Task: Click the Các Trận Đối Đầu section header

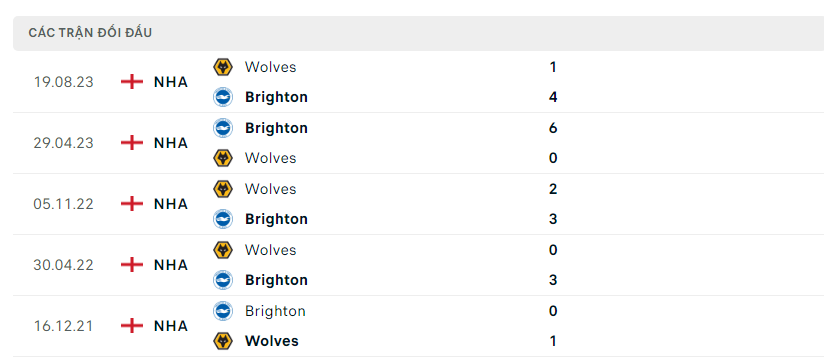Action: (90, 33)
